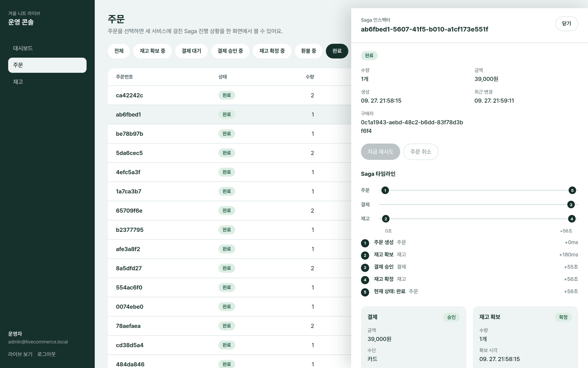Click timeline marker 3 on 결제 lane
Image resolution: width=588 pixels, height=368 pixels.
point(571,205)
